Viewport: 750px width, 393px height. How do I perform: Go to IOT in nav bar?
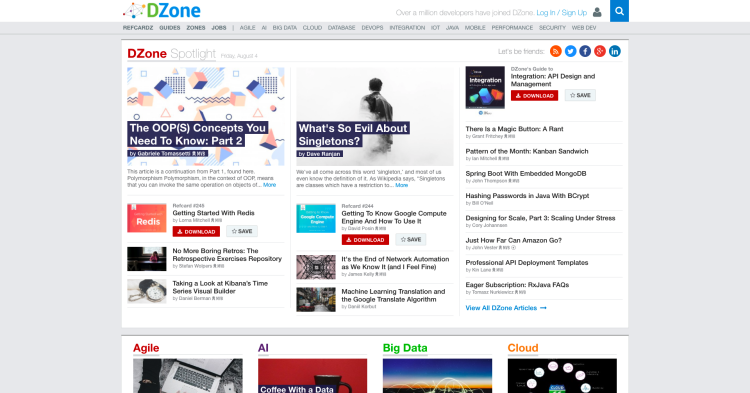tap(435, 28)
